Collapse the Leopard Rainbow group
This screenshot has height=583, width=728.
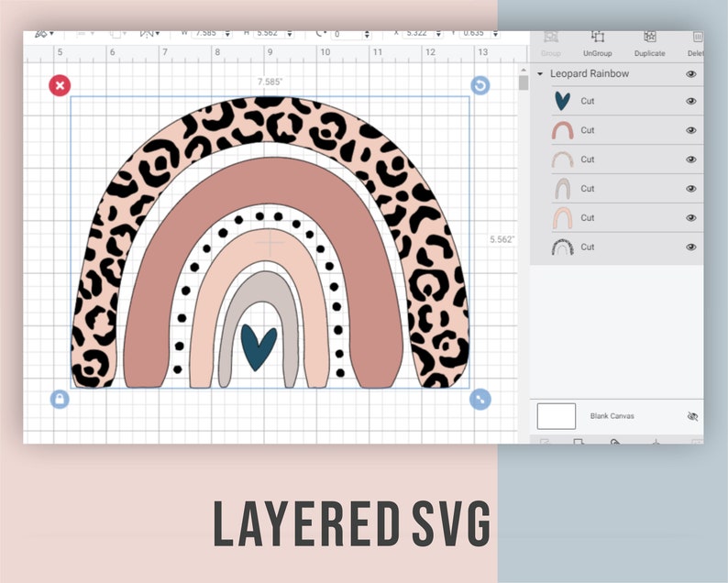tap(540, 74)
